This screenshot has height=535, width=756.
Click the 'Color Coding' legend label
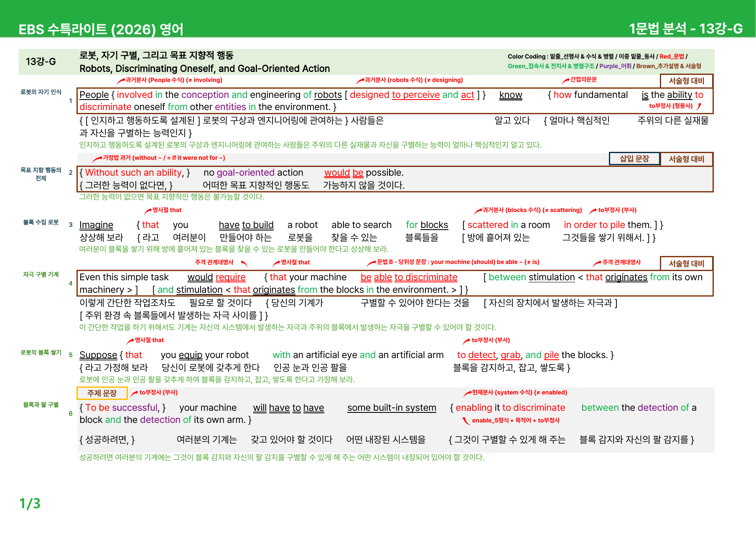[527, 56]
